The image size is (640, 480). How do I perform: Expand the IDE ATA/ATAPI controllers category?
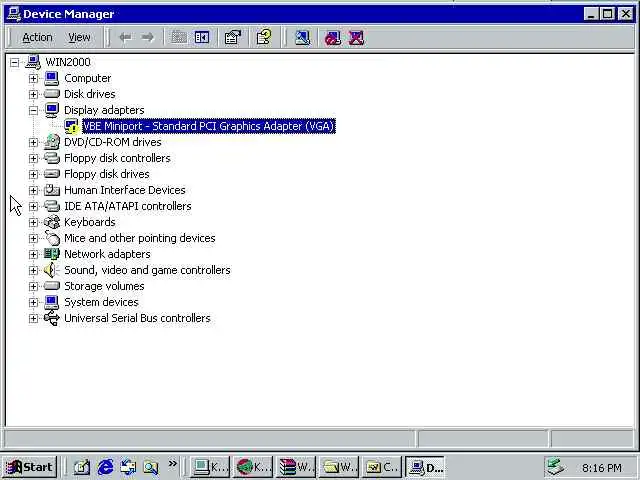[33, 206]
